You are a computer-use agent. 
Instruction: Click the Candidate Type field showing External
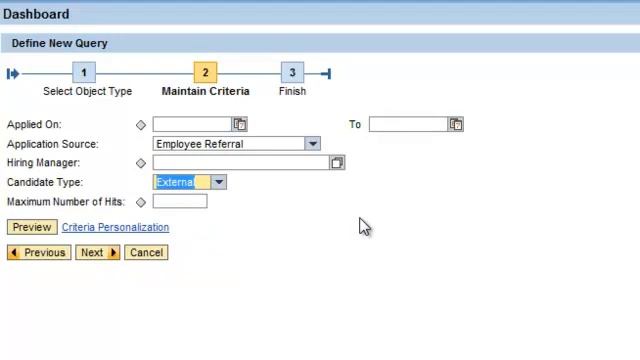click(x=182, y=182)
